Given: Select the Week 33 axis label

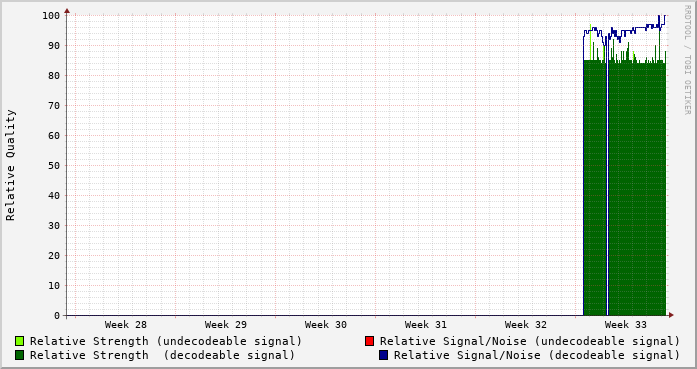Looking at the screenshot, I should tap(625, 325).
